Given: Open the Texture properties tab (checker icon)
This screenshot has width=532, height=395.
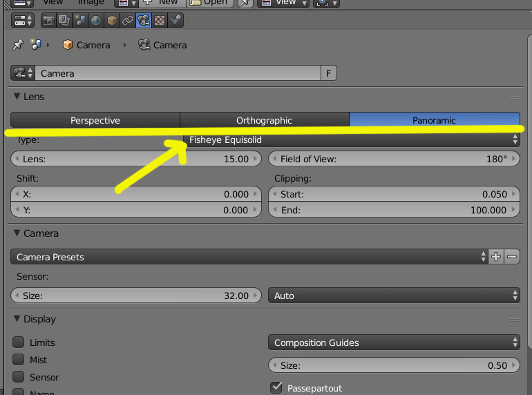Looking at the screenshot, I should 160,21.
